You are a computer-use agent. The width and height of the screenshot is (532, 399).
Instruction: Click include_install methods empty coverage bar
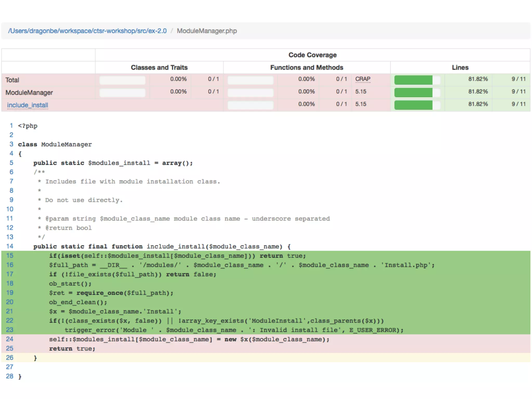[250, 105]
